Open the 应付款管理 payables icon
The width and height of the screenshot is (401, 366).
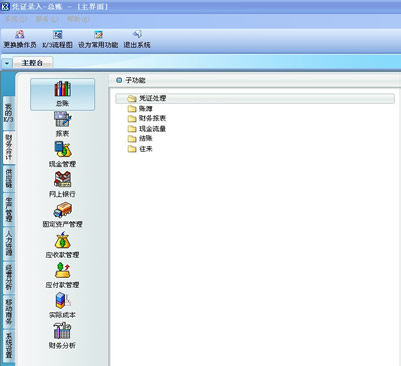click(x=62, y=275)
